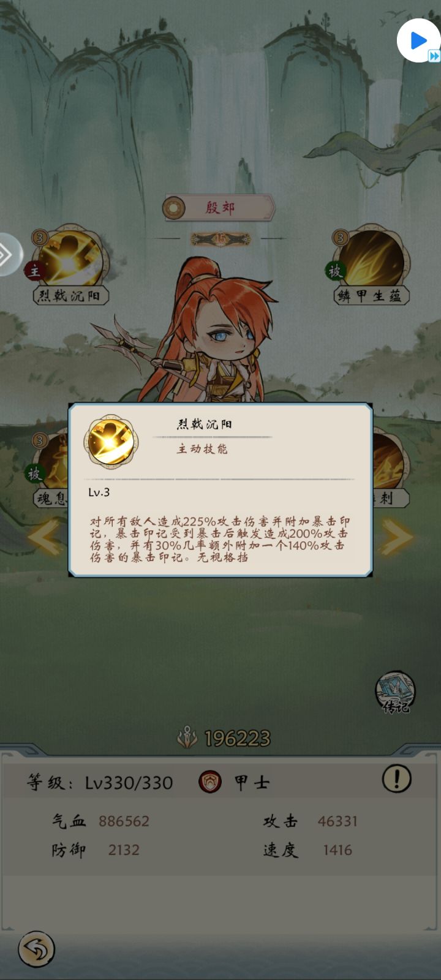The height and width of the screenshot is (980, 441).
Task: Tap the back arrow icon at bottom left
Action: 36,949
